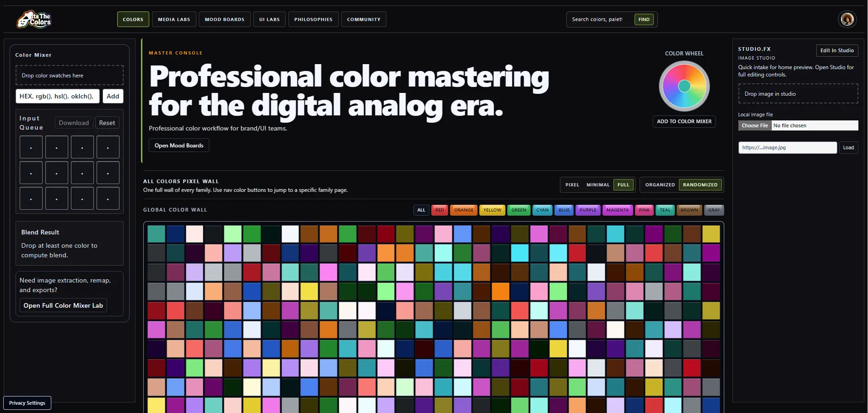Switch to UI LABS tab
This screenshot has width=868, height=413.
pos(269,19)
